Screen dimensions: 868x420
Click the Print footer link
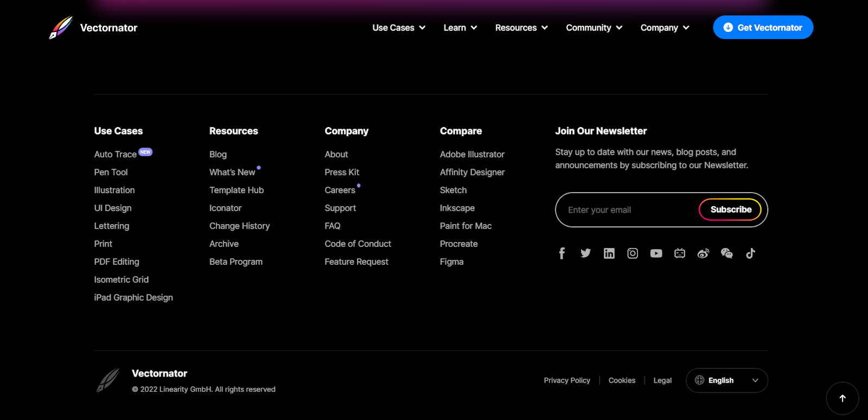[103, 244]
